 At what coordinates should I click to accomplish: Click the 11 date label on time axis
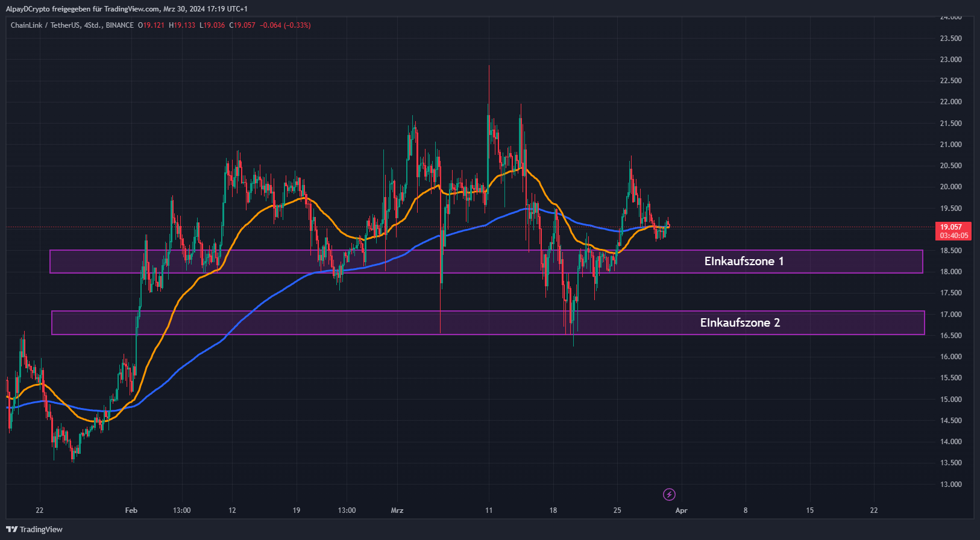489,510
